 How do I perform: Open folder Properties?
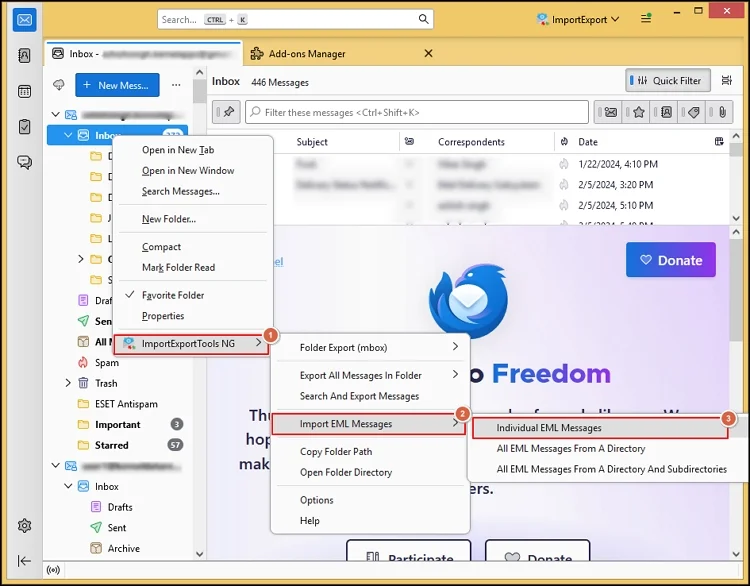click(193, 316)
